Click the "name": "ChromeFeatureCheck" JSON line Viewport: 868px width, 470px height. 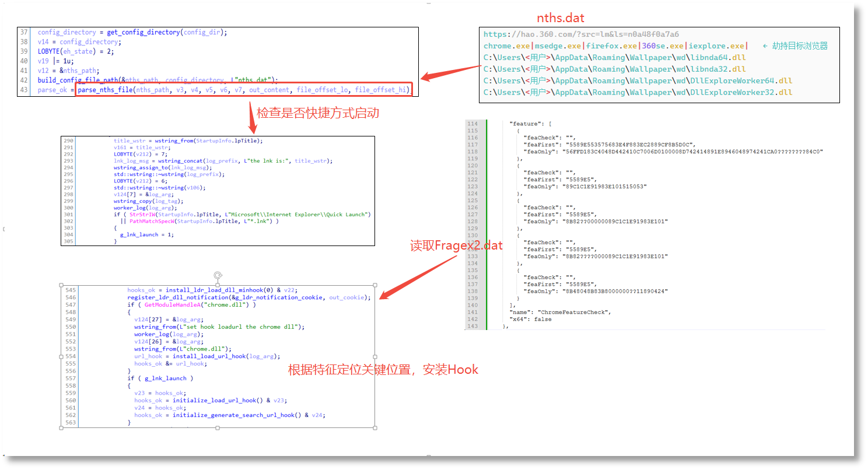(x=560, y=312)
